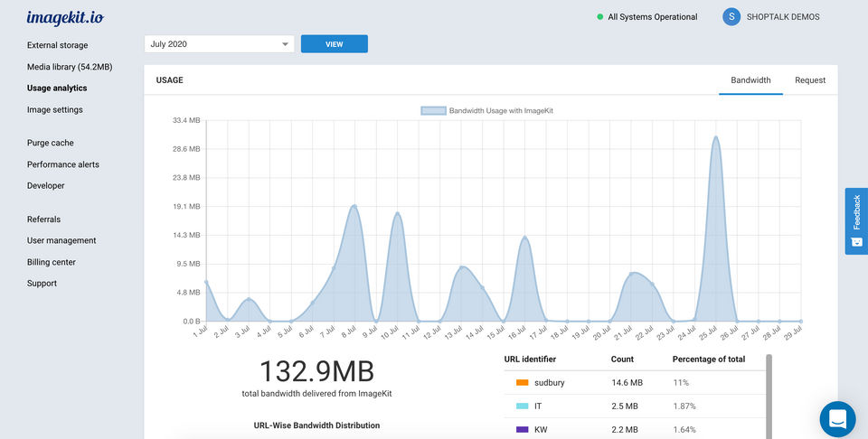Image resolution: width=868 pixels, height=439 pixels.
Task: Switch to the Request tab
Action: [x=809, y=80]
